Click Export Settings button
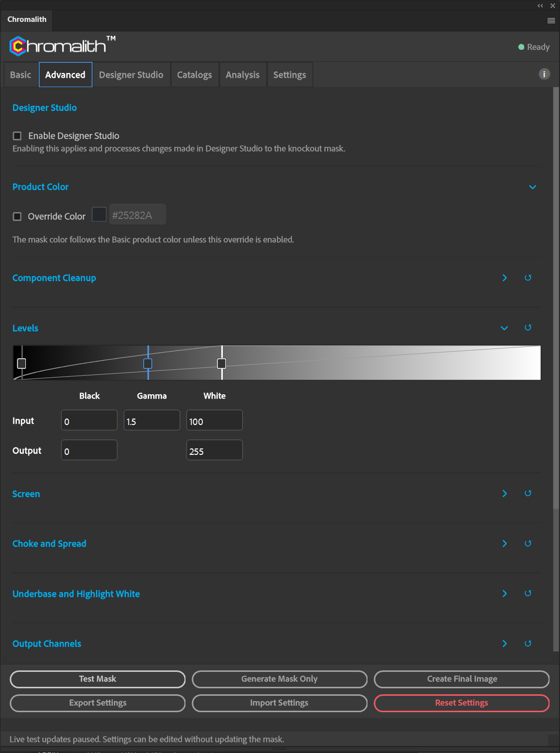The image size is (560, 753). (x=97, y=703)
